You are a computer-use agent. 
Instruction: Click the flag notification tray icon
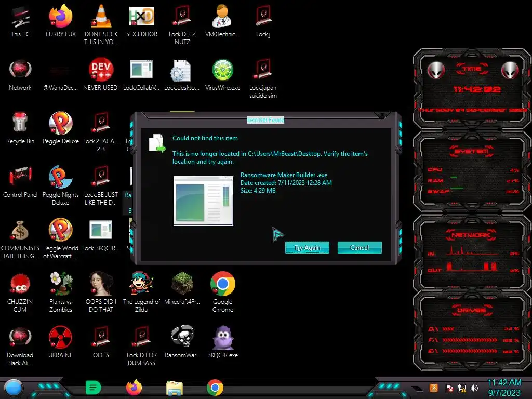449,388
